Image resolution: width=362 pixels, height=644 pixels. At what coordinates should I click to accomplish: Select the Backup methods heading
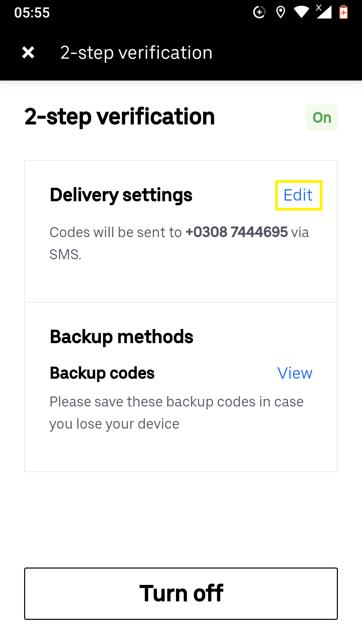pyautogui.click(x=122, y=337)
